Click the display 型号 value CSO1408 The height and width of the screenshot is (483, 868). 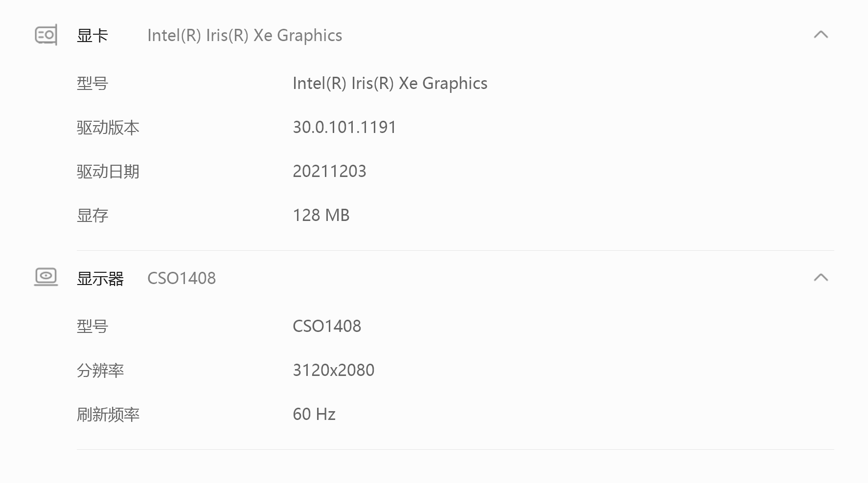[x=327, y=327]
